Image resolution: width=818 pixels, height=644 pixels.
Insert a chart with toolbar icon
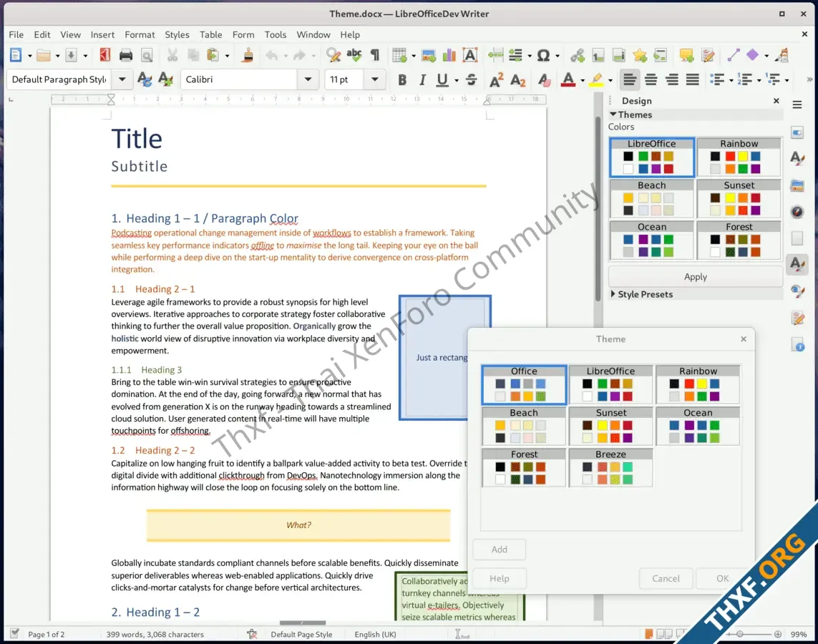click(x=449, y=55)
